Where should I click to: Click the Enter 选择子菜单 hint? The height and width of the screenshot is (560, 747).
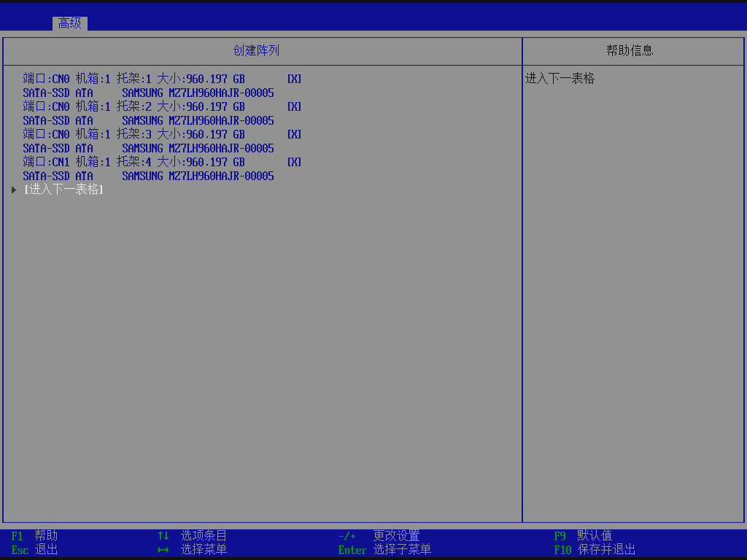tap(384, 550)
